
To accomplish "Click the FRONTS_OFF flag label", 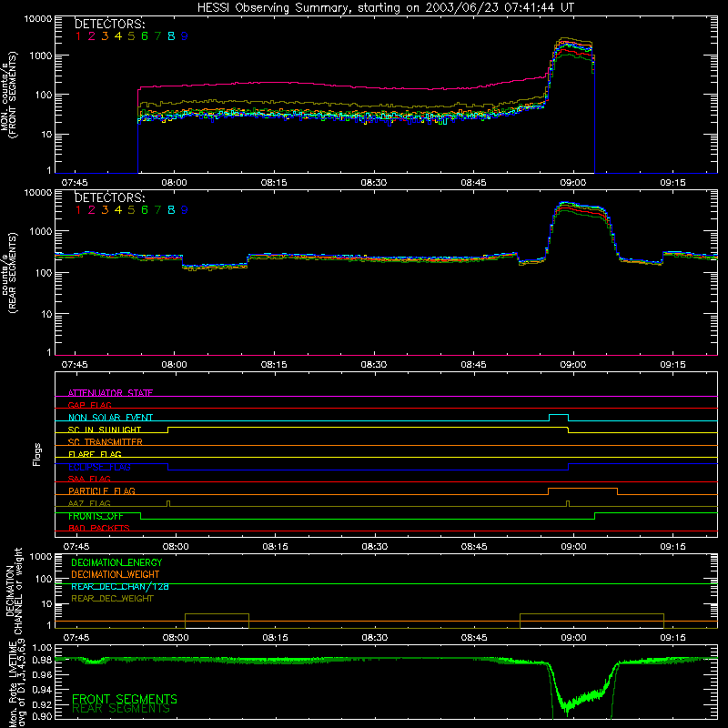I will pos(96,516).
